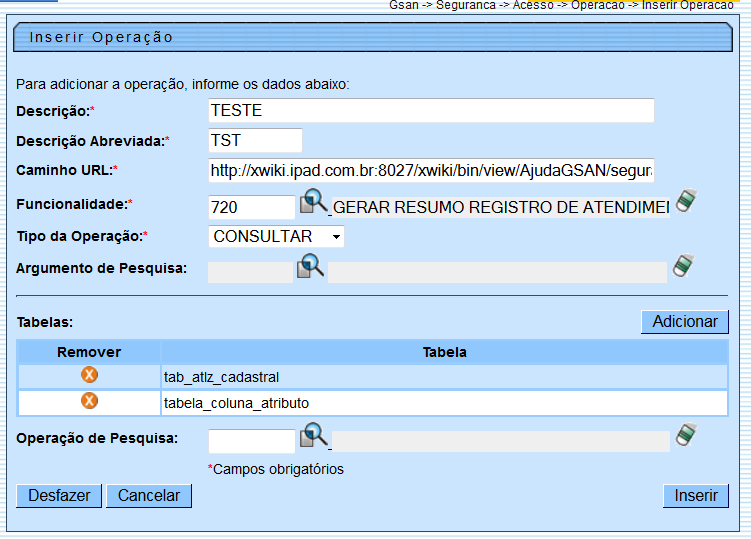
Task: Clear Funcionalidade field with eraser icon
Action: click(686, 200)
